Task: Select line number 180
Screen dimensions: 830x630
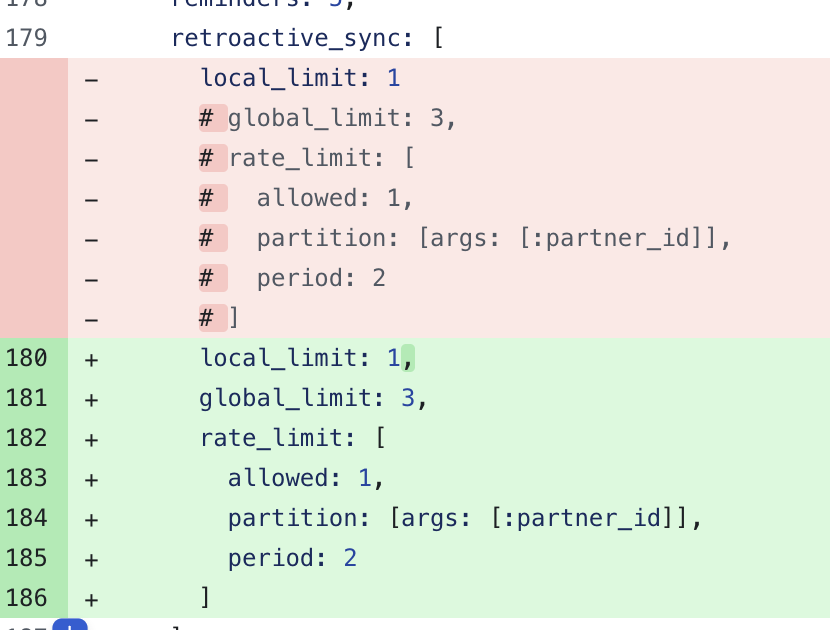Action: (x=26, y=358)
